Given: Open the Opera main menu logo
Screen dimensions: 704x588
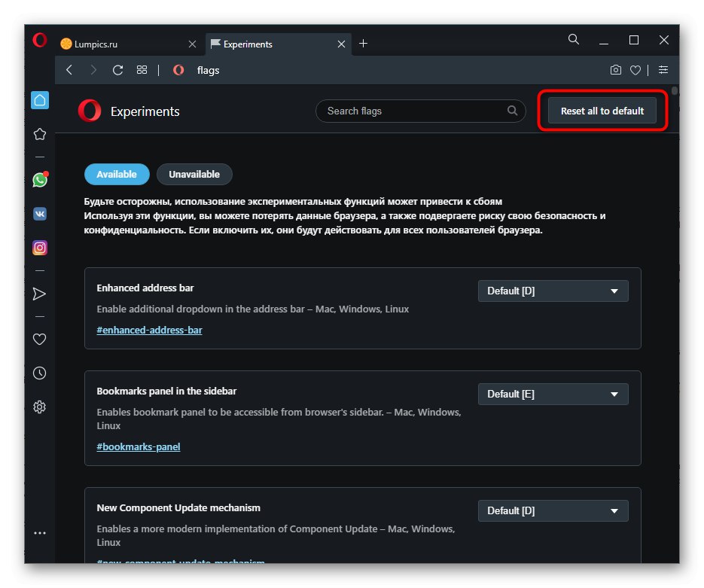Looking at the screenshot, I should click(x=39, y=40).
